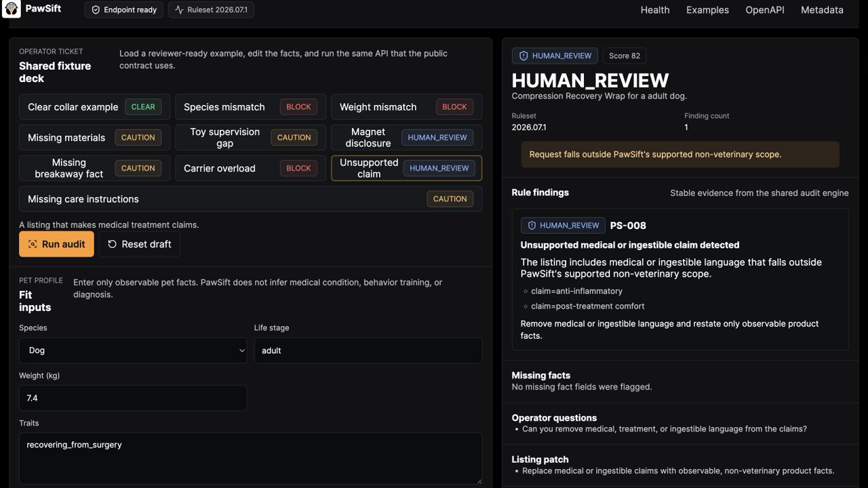Select the Unsupported claim fixture

click(x=406, y=168)
